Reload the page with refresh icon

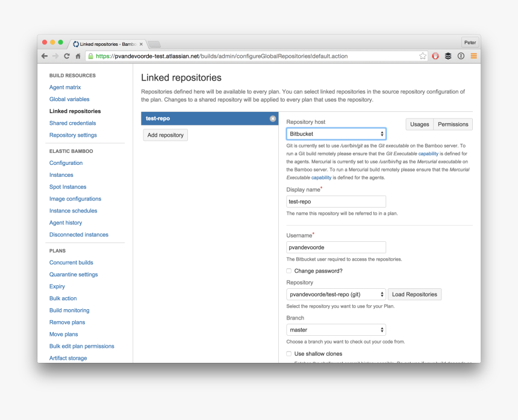[x=67, y=56]
